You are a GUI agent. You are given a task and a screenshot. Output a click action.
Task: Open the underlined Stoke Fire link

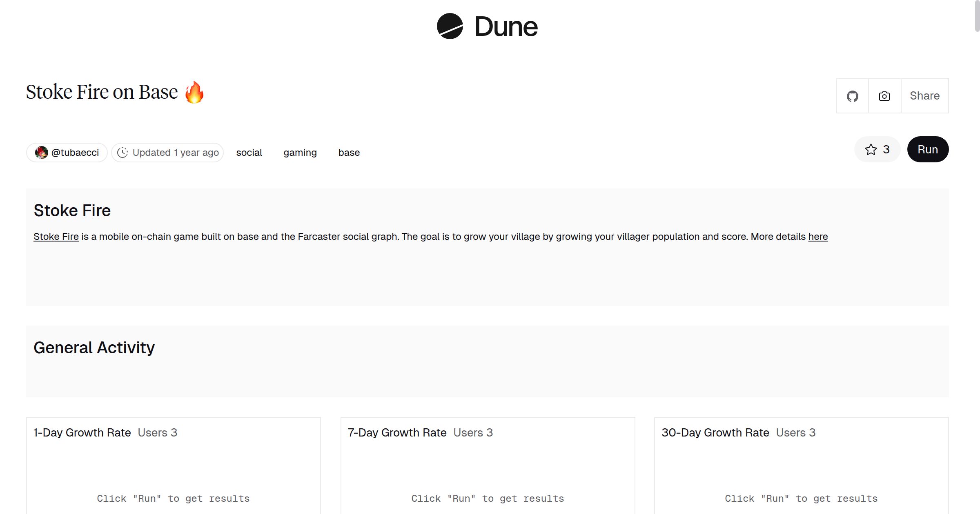pyautogui.click(x=56, y=237)
